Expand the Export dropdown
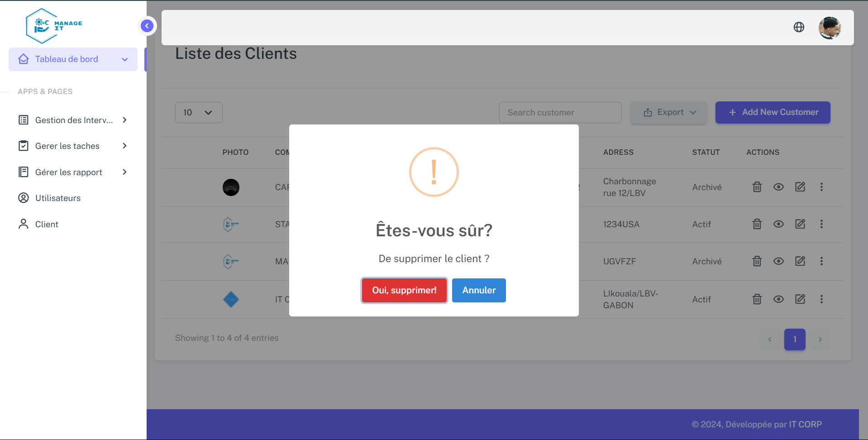Viewport: 868px width, 440px height. pos(669,112)
